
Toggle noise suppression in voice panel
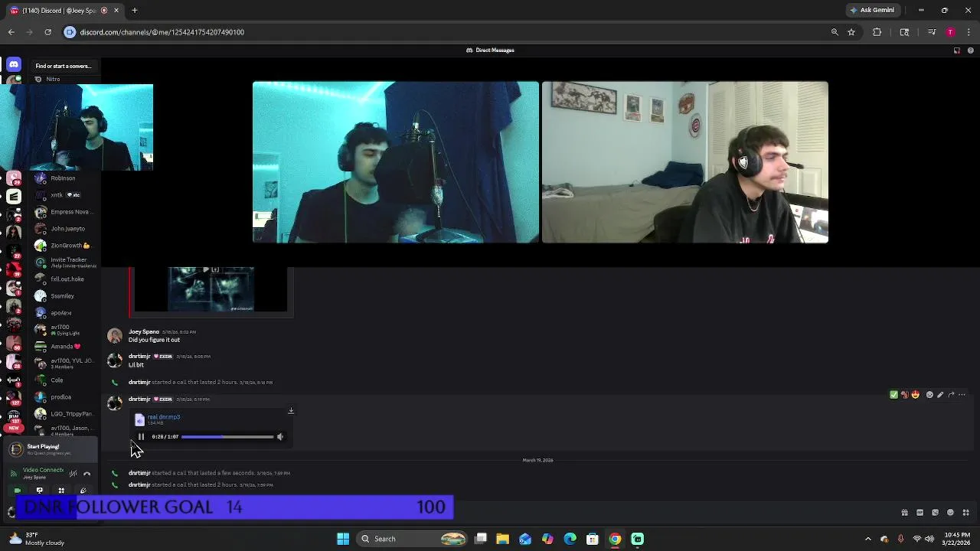point(73,474)
